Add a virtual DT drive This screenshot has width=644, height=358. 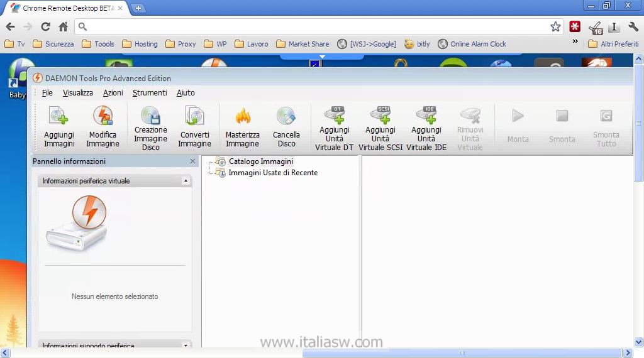[x=335, y=128]
